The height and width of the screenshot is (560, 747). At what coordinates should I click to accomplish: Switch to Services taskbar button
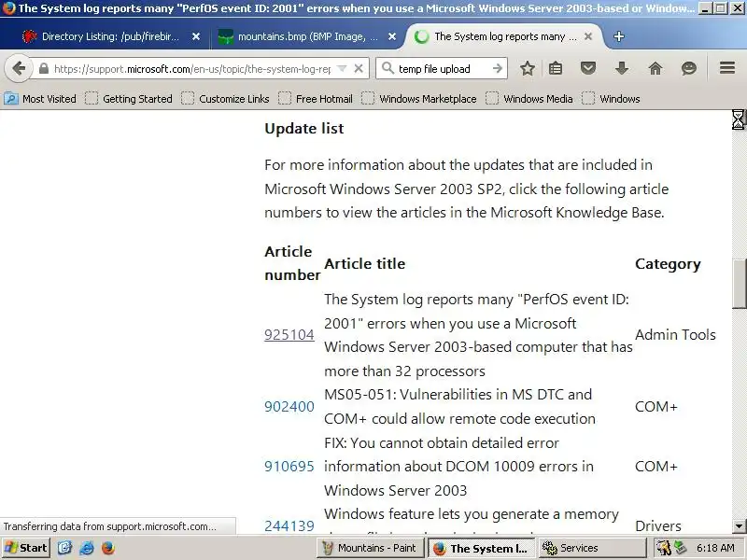click(x=592, y=548)
